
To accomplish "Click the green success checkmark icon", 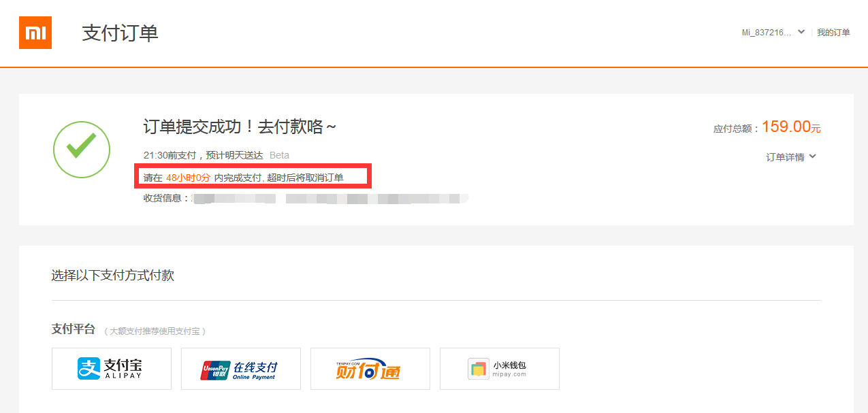I will click(82, 150).
